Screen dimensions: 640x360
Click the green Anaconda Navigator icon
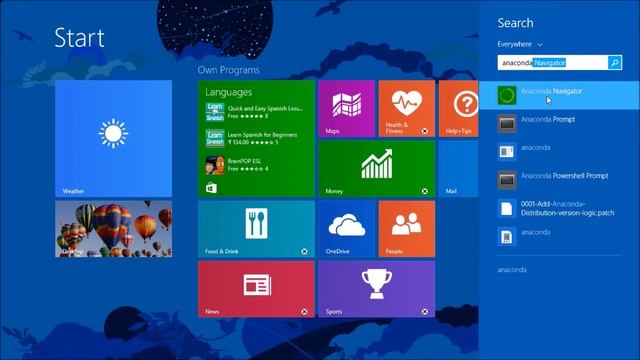(507, 95)
